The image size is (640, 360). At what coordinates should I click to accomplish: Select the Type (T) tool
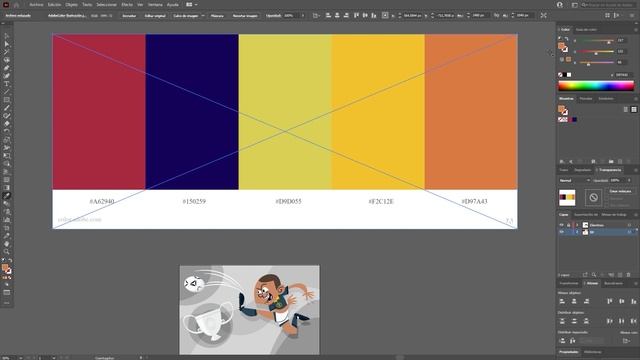[x=7, y=84]
